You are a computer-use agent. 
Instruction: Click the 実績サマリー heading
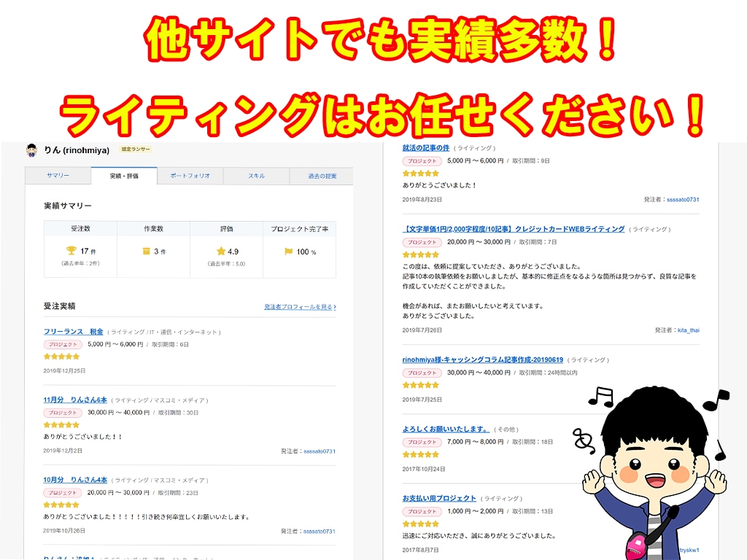68,206
